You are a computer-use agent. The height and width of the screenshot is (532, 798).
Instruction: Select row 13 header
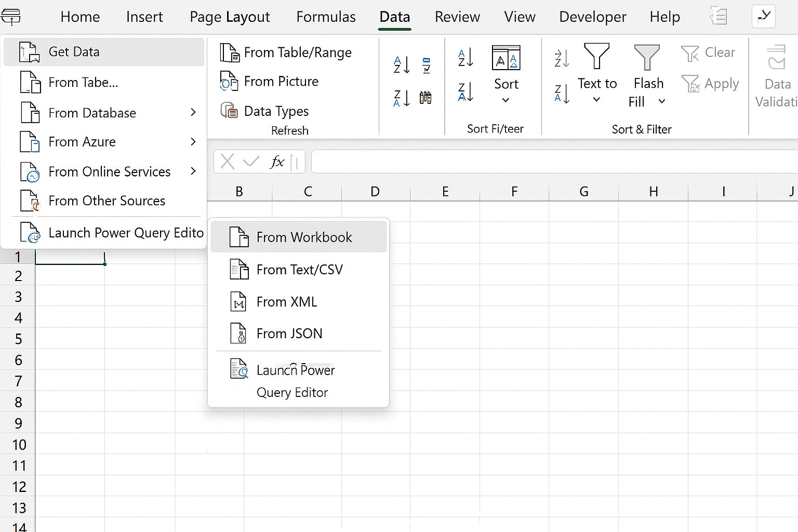tap(19, 508)
